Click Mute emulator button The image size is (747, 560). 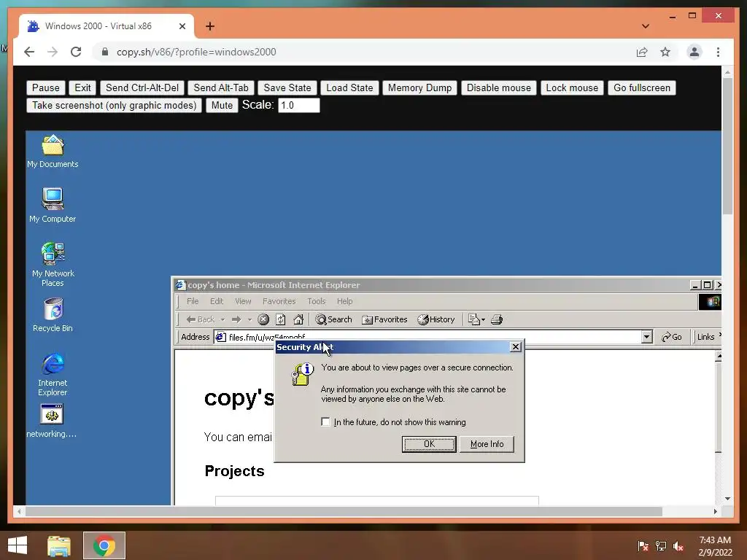pos(222,105)
